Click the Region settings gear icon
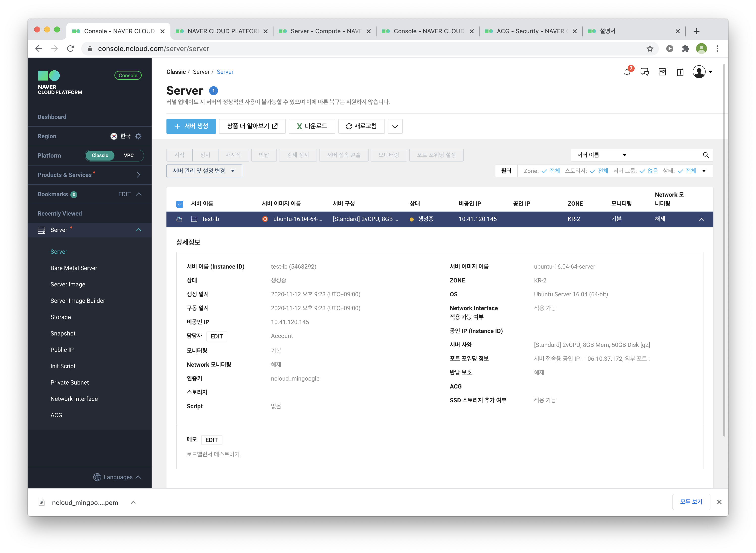 138,136
